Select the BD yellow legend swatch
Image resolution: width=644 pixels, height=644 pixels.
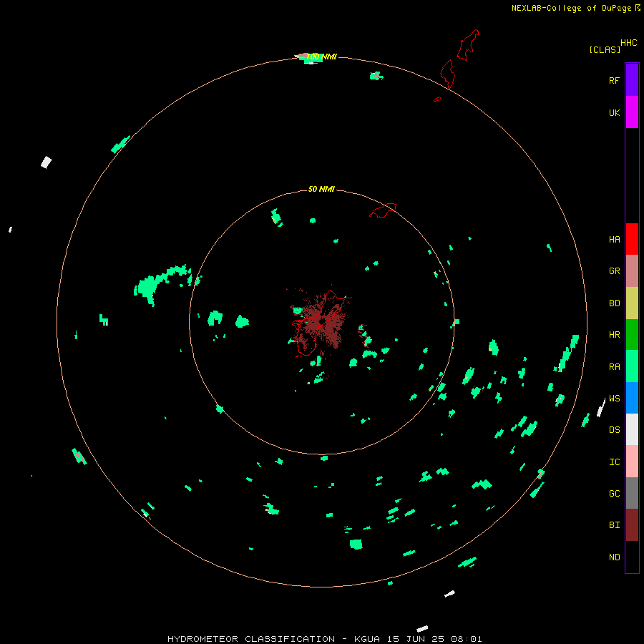[x=632, y=303]
